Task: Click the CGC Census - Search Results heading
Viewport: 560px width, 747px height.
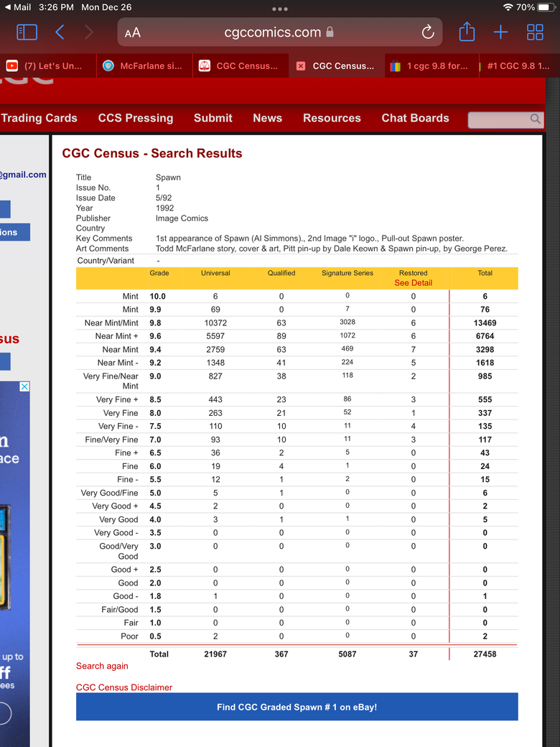Action: click(152, 154)
